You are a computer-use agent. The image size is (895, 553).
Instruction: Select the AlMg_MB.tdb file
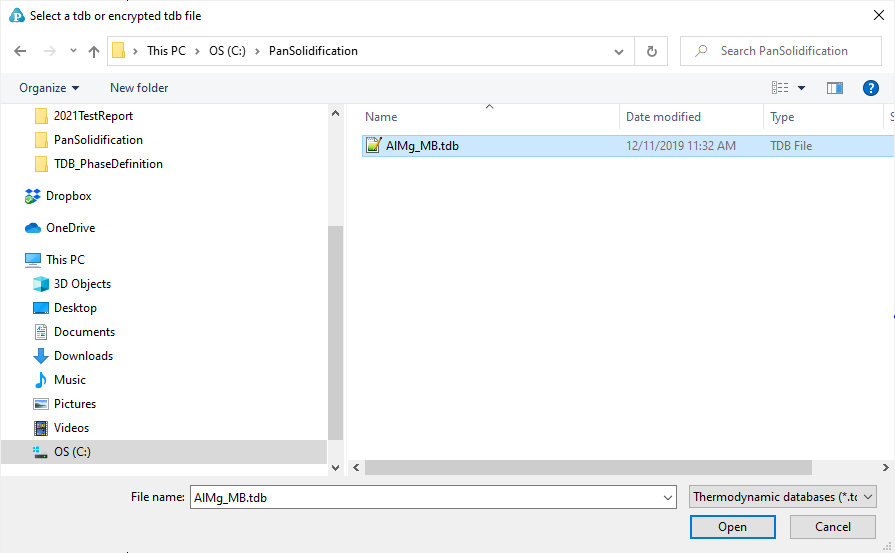[424, 145]
